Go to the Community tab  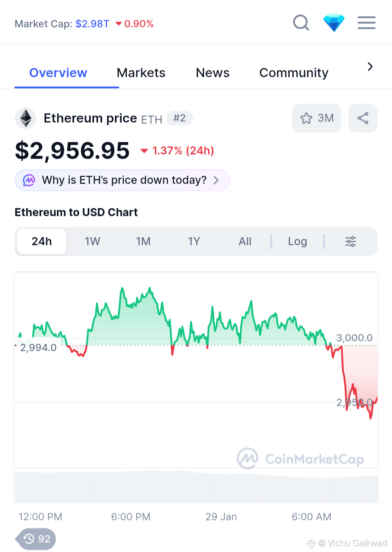click(294, 73)
